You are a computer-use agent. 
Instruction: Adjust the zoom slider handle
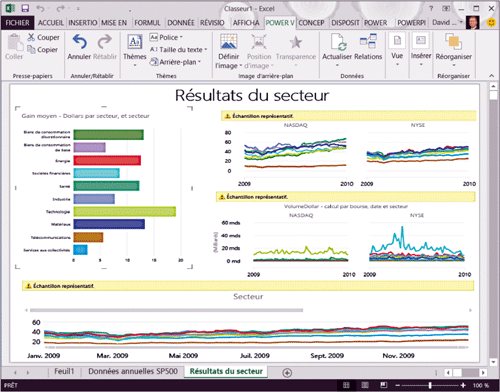click(x=430, y=385)
